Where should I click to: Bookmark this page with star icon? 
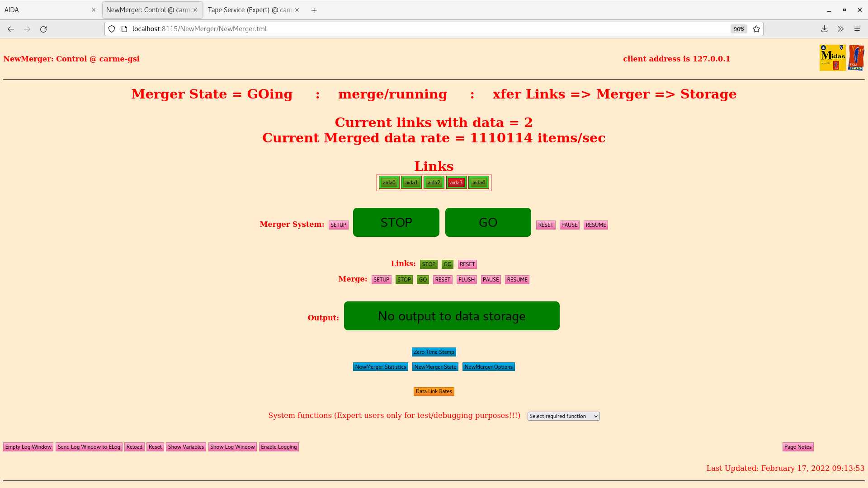point(756,29)
